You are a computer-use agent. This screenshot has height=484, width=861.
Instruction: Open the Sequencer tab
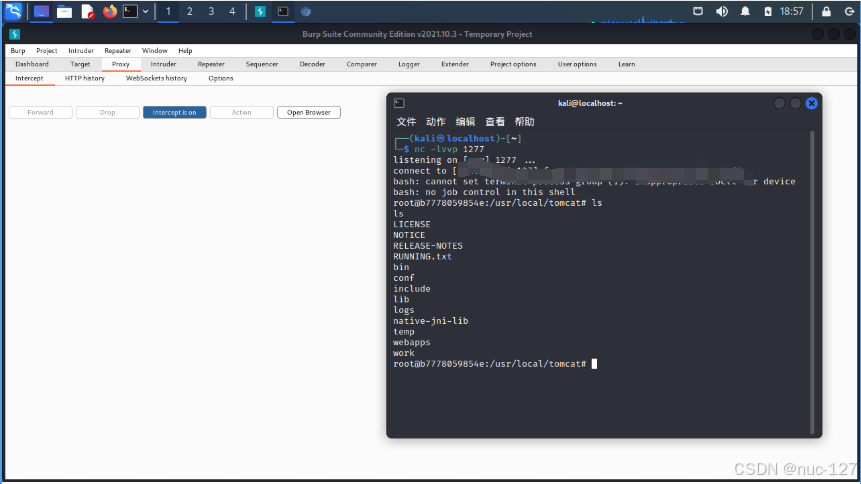click(x=262, y=64)
